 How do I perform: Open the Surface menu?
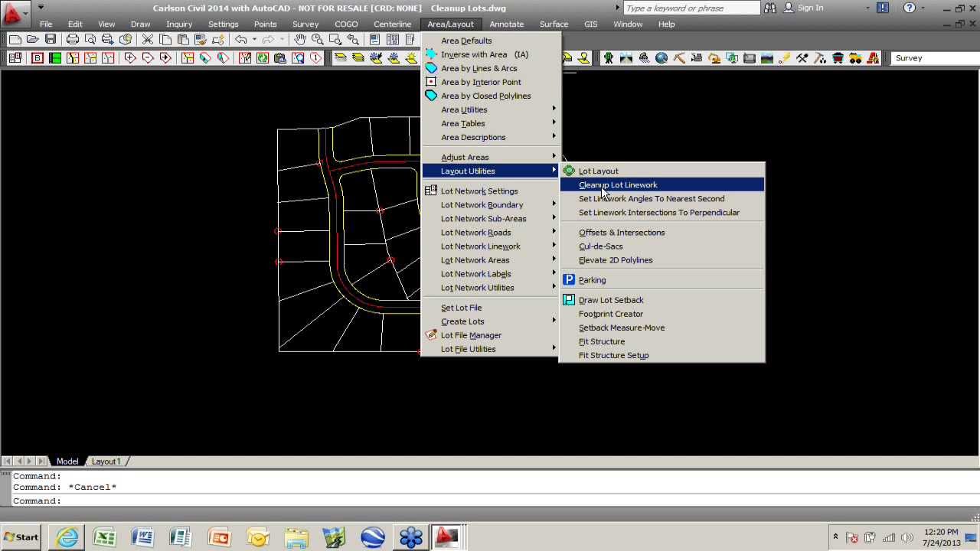[554, 24]
